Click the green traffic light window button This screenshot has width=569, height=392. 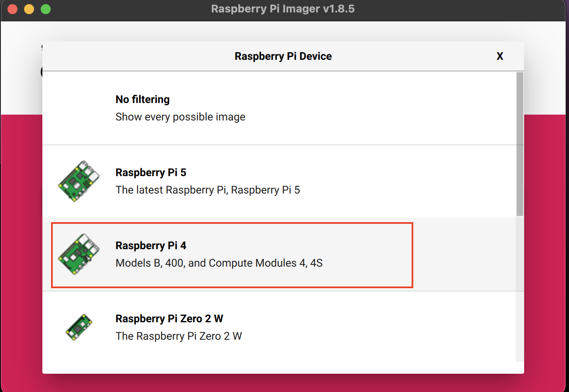[46, 9]
